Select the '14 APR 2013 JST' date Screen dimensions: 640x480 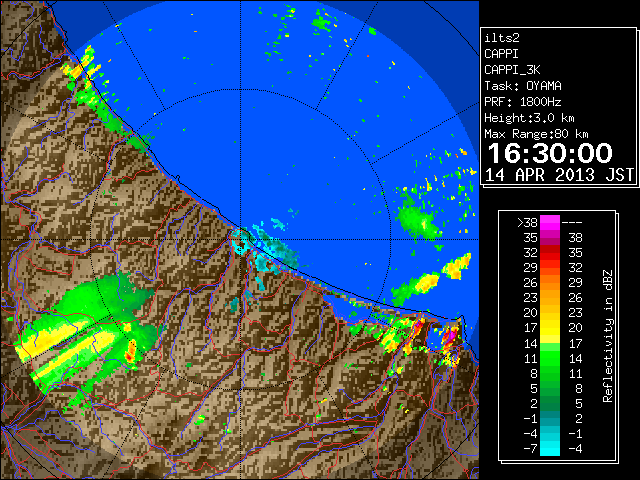(559, 175)
